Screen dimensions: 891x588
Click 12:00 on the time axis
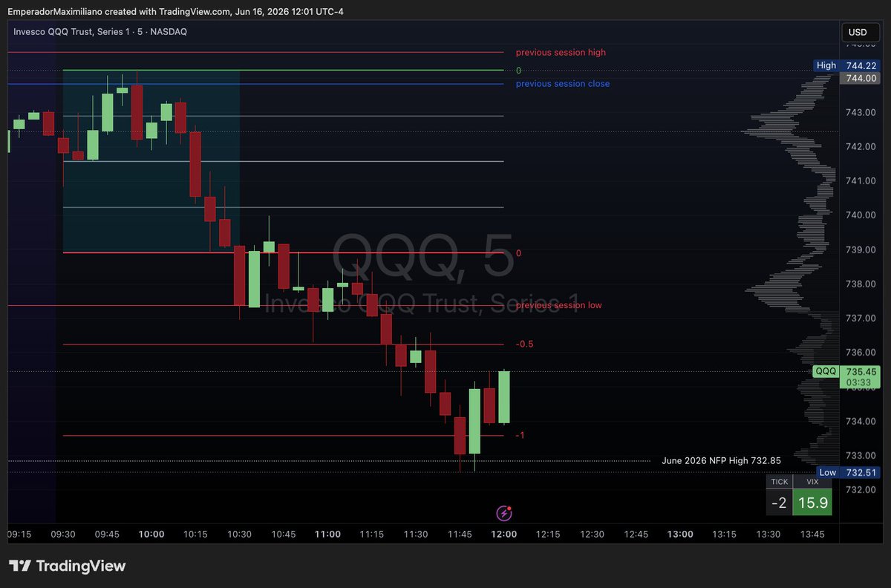click(x=504, y=535)
